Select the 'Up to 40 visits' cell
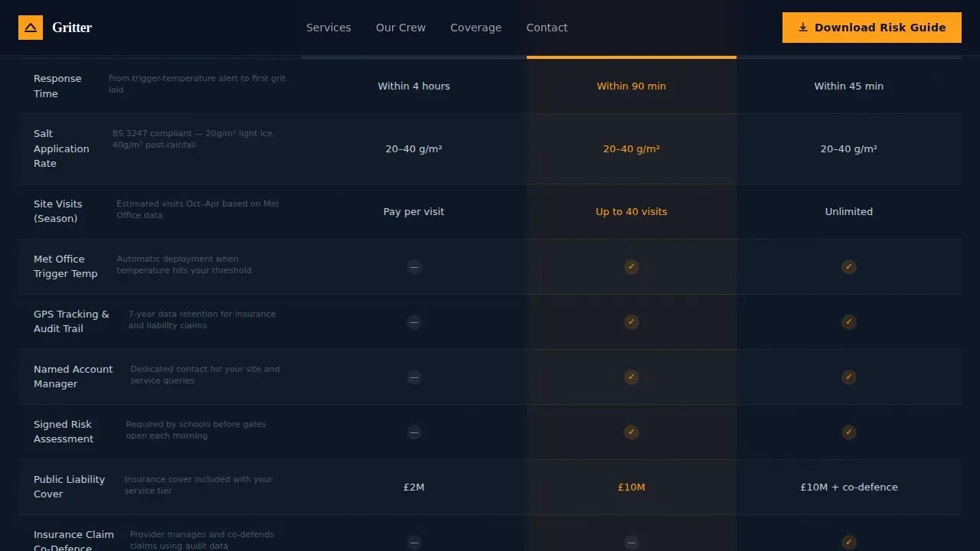 (632, 212)
